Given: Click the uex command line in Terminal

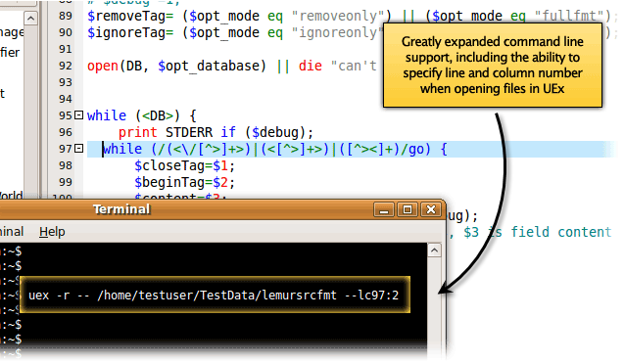Looking at the screenshot, I should coord(214,296).
